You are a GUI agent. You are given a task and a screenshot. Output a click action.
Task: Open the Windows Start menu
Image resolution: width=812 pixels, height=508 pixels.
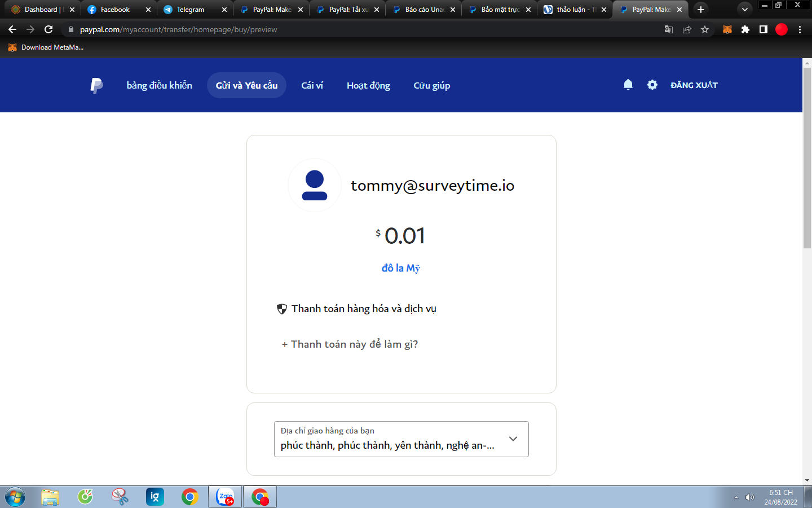[x=15, y=497]
